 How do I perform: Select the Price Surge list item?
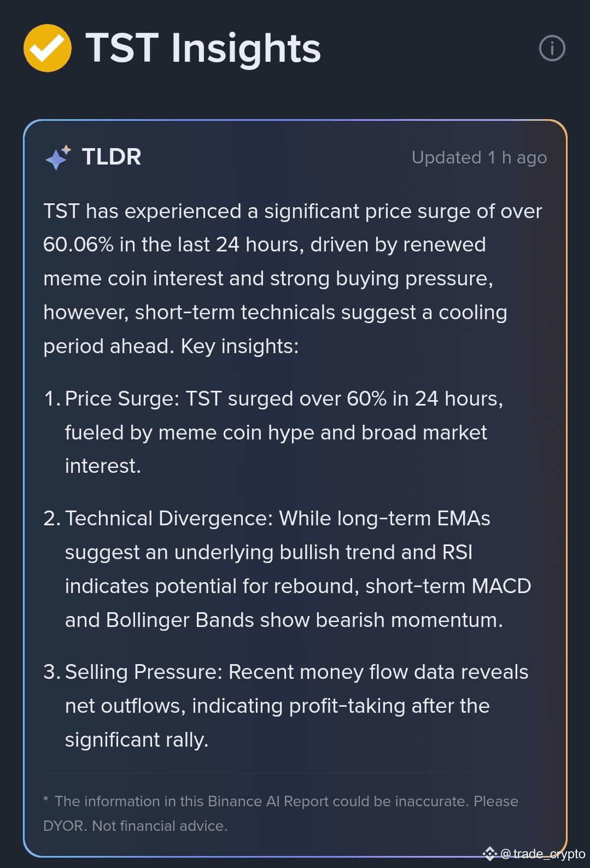tap(273, 432)
